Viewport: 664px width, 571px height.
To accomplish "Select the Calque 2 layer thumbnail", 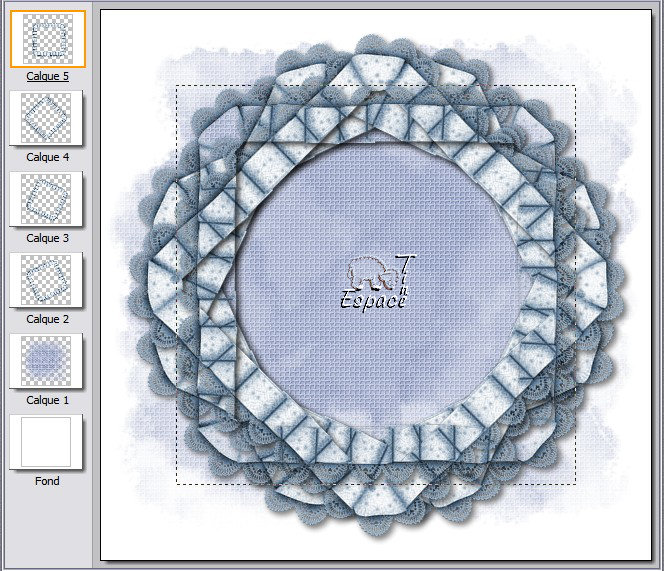I will [x=46, y=280].
